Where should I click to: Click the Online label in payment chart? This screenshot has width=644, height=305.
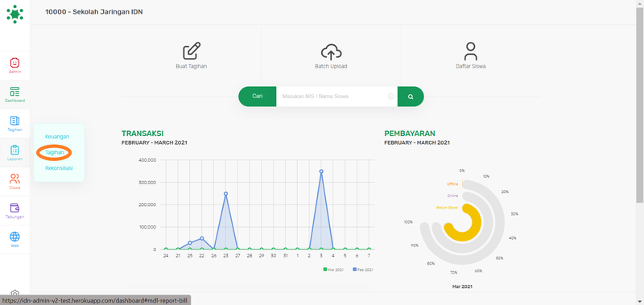[x=452, y=196]
